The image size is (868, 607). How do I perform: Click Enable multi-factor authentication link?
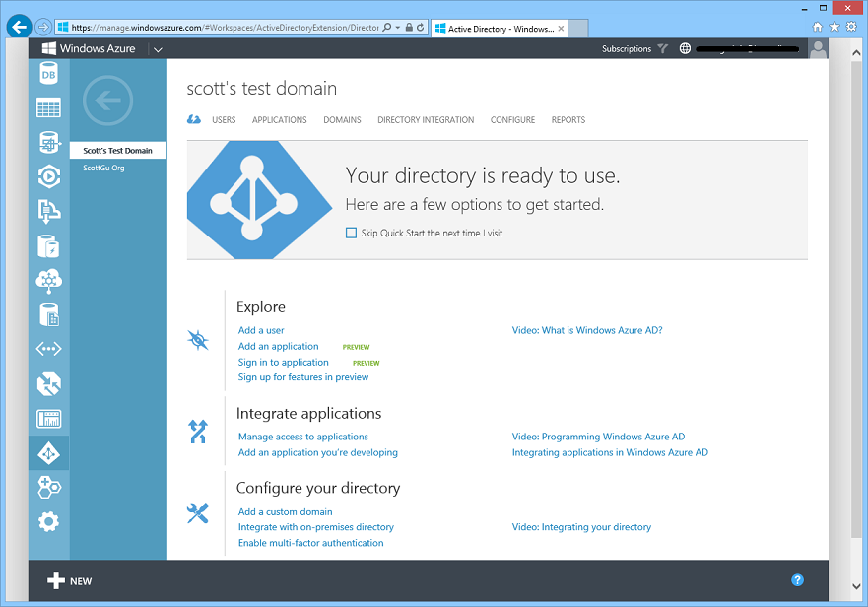(311, 543)
